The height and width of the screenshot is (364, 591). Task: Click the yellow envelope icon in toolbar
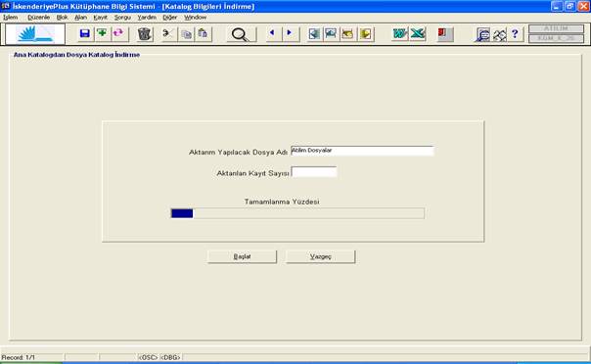click(x=348, y=34)
